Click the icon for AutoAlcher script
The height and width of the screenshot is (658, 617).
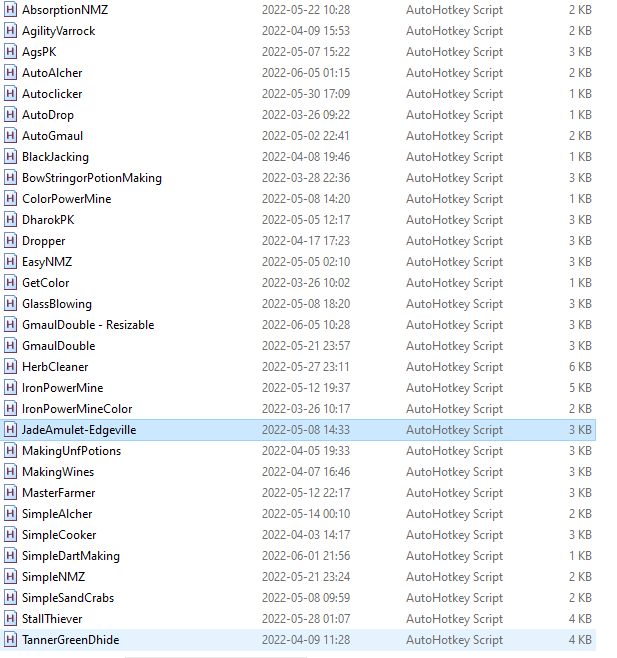coord(10,72)
